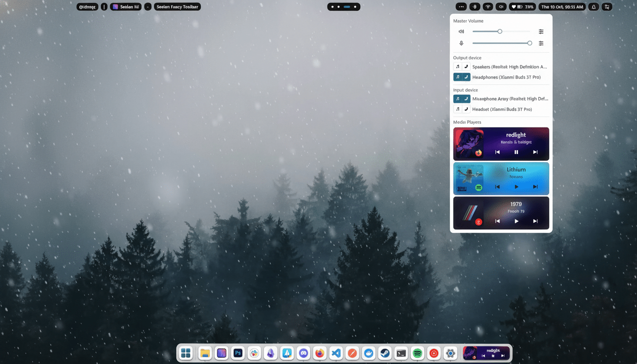The image size is (637, 364).
Task: Open Visual Studio Code from the dock
Action: tap(336, 353)
